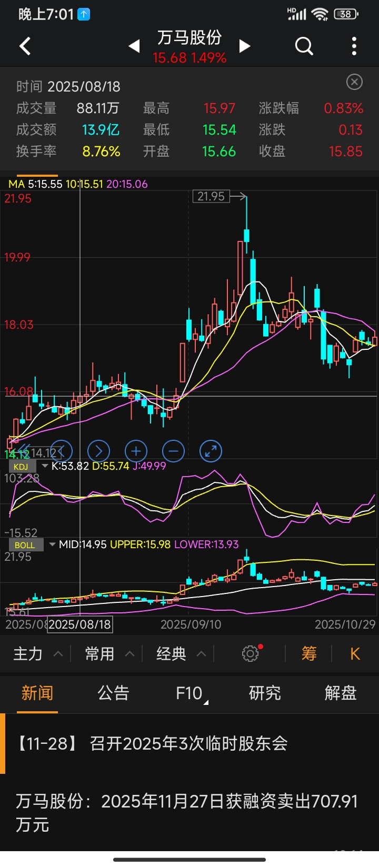Go to next stock with right triangle
Screen dimensions: 379x868
click(244, 46)
